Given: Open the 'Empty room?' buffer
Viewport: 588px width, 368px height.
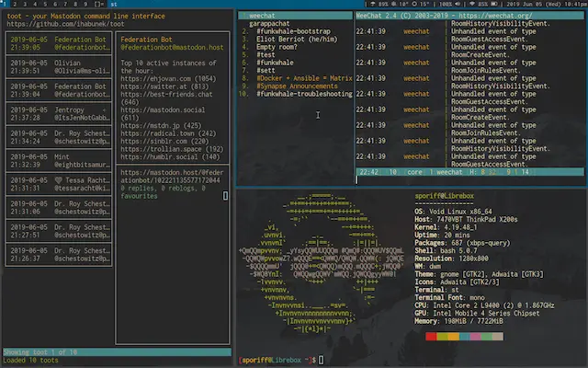Looking at the screenshot, I should tap(277, 47).
